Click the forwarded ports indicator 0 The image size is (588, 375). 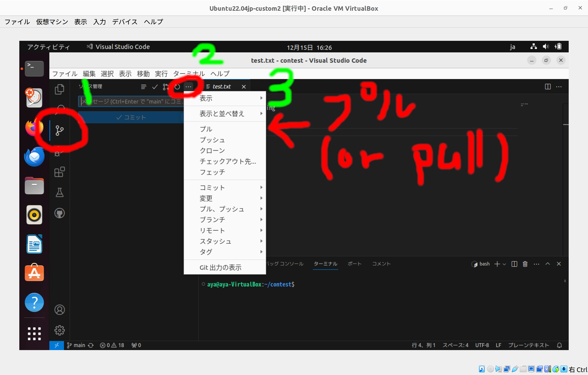(x=136, y=345)
